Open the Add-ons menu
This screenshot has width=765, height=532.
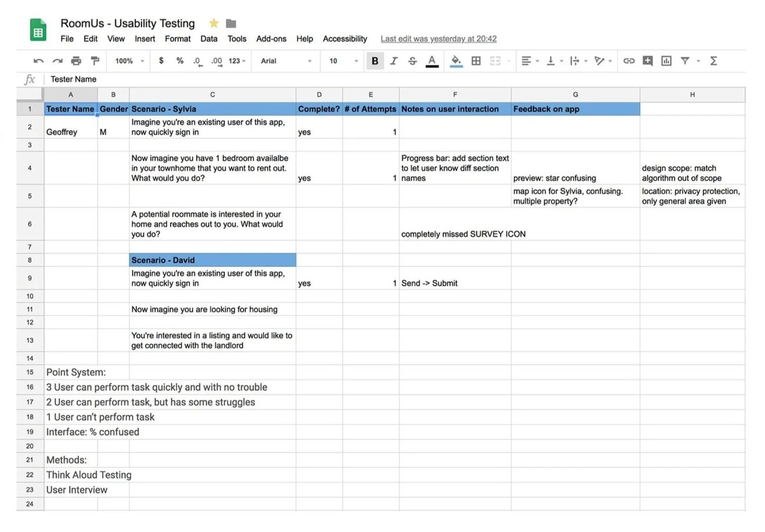coord(271,39)
